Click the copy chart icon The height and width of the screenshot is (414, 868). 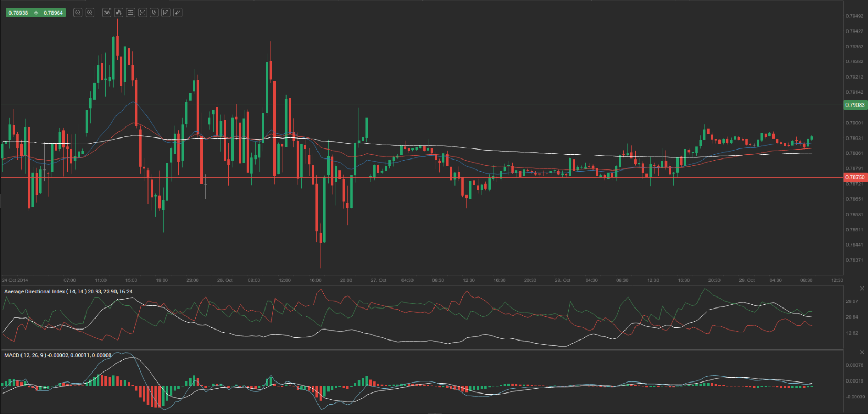pos(154,13)
